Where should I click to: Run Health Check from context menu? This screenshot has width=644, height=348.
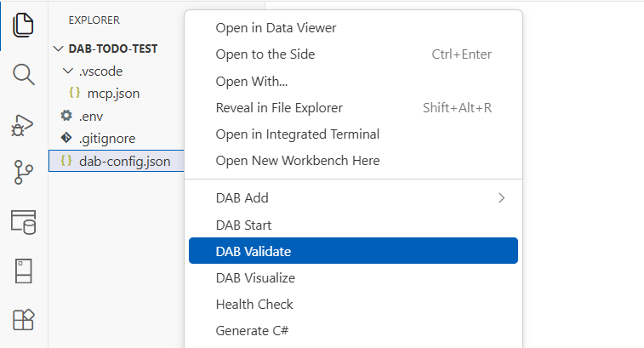tap(254, 304)
